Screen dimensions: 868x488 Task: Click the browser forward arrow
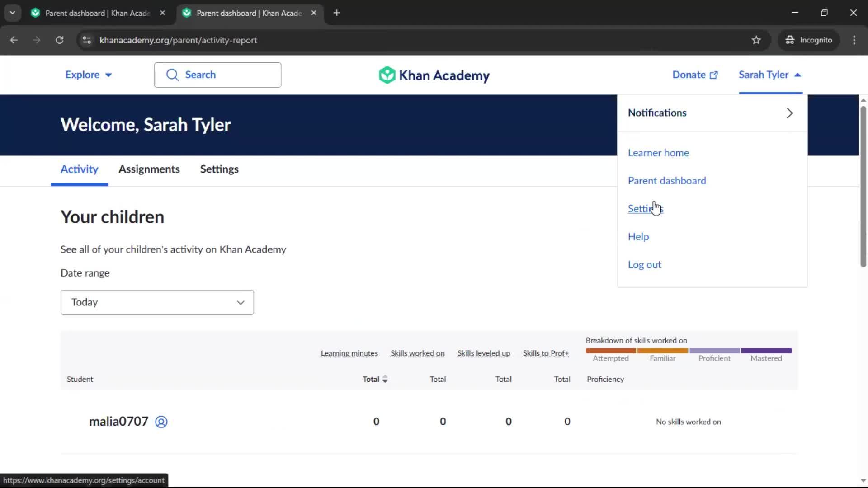coord(37,40)
